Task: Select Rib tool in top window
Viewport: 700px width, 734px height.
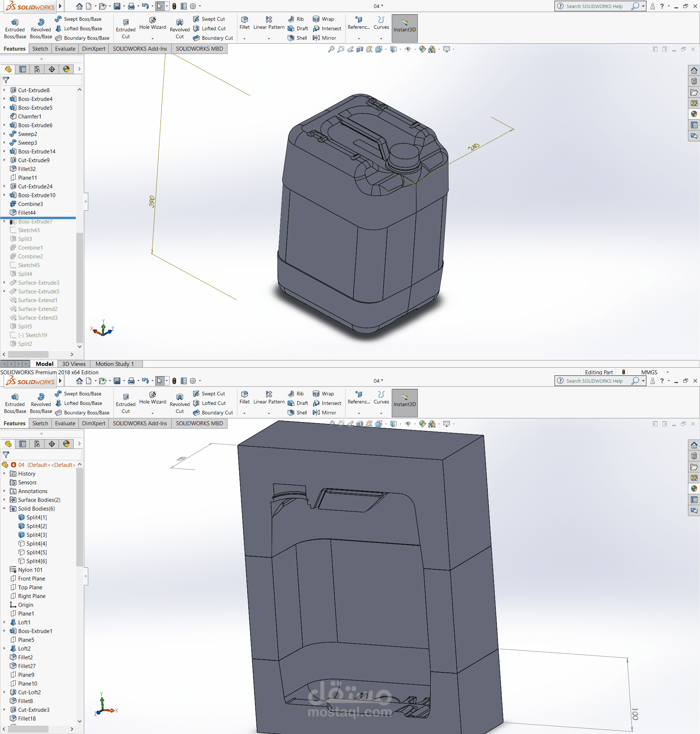Action: pos(296,19)
